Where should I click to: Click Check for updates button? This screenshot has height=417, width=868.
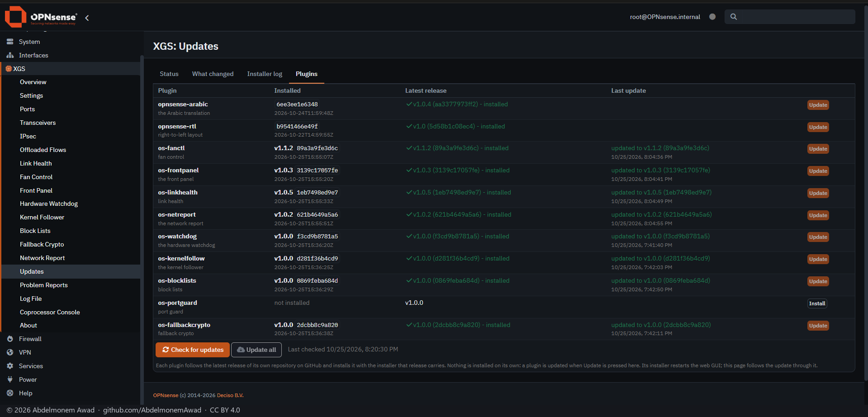[x=193, y=350]
